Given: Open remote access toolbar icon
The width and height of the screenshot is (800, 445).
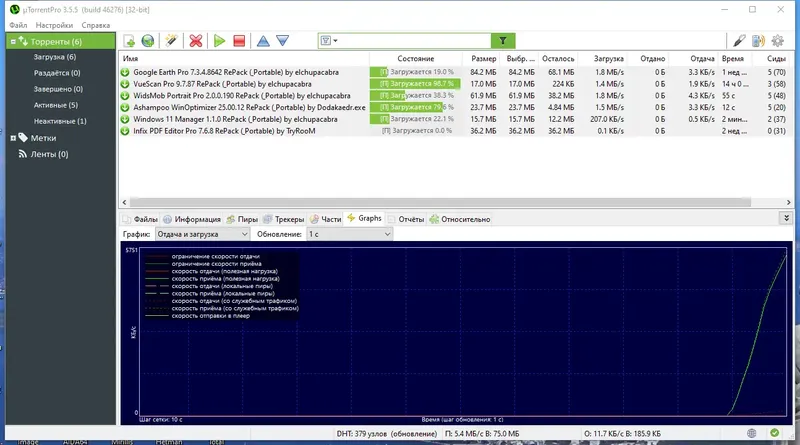Looking at the screenshot, I should click(739, 41).
